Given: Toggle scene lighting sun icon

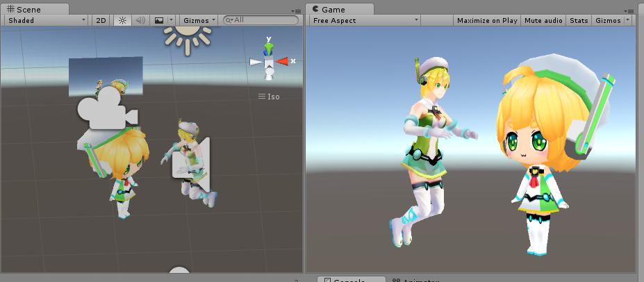Looking at the screenshot, I should point(122,20).
